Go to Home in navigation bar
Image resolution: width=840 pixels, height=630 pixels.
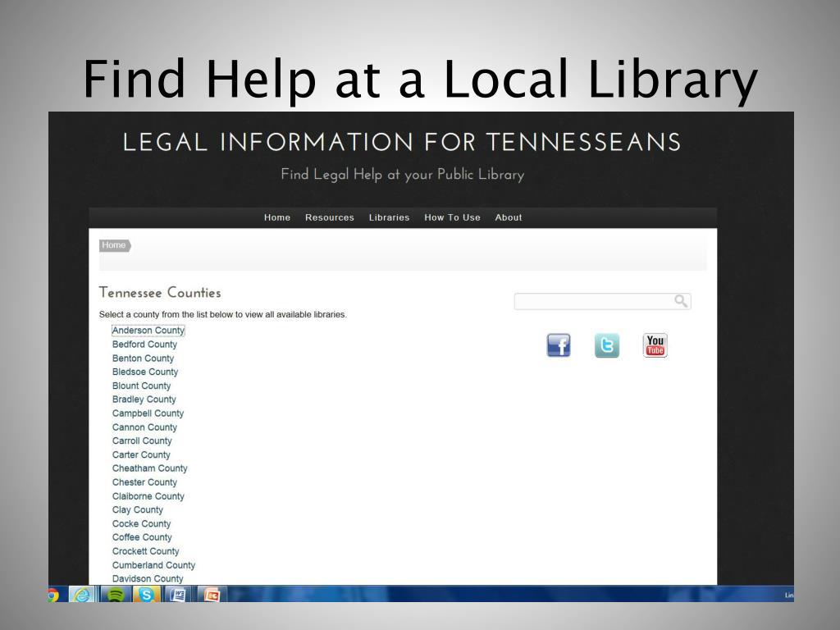click(x=277, y=217)
